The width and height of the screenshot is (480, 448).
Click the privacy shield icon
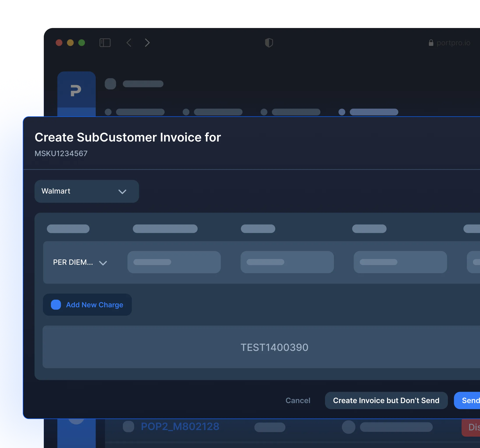tap(269, 43)
